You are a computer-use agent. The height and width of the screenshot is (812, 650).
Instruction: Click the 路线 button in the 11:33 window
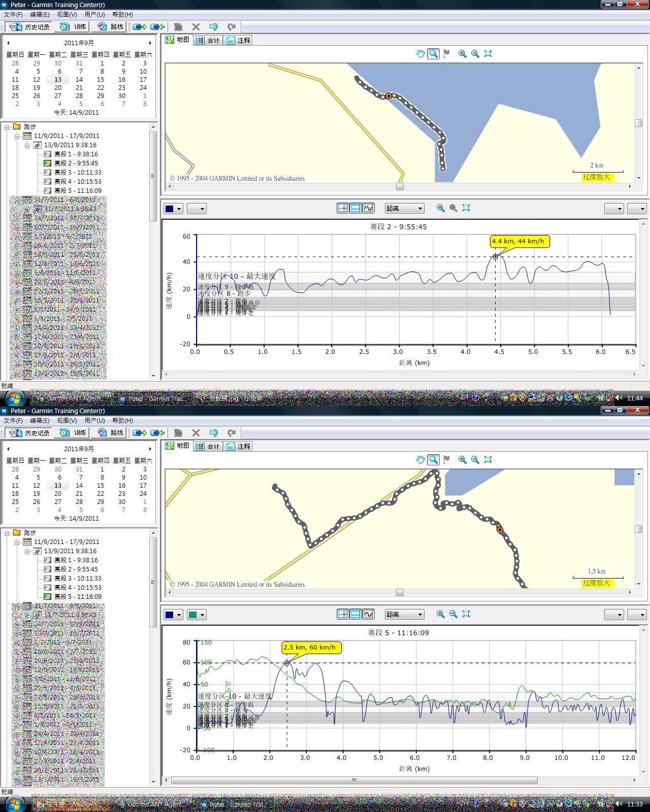pyautogui.click(x=110, y=433)
